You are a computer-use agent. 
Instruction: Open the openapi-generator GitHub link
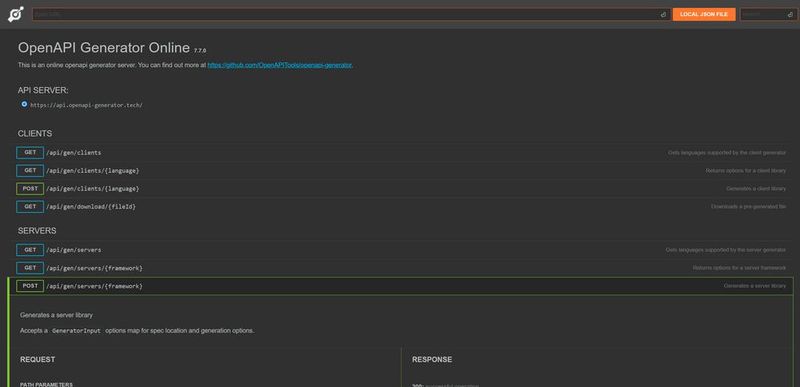click(x=280, y=65)
